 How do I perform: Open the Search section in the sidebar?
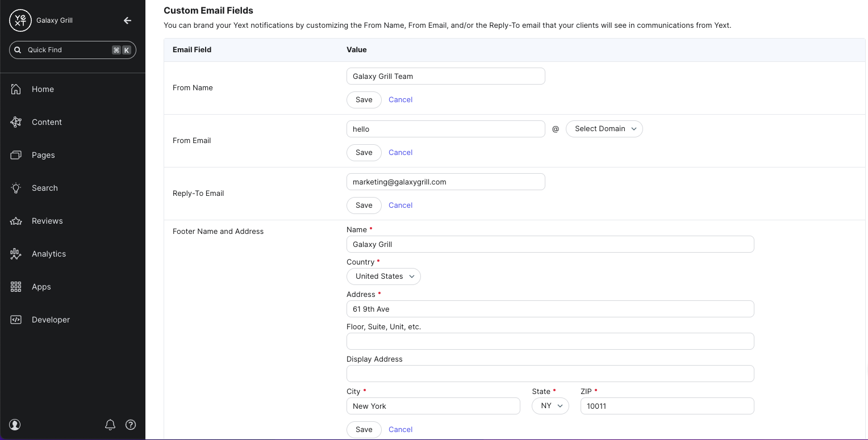click(44, 188)
